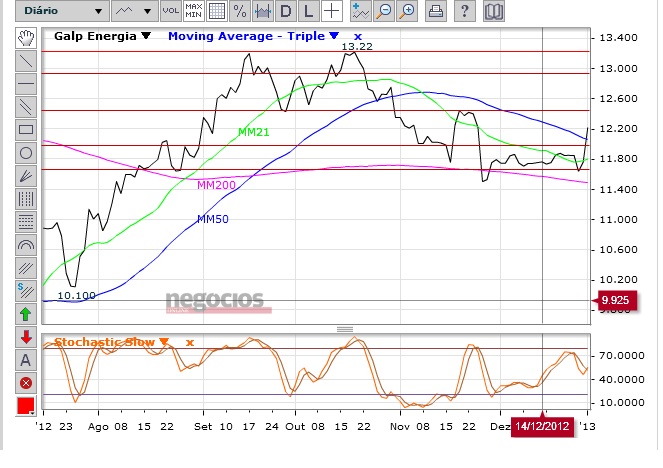Click the red X delete drawings icon
This screenshot has height=468, width=663.
tap(26, 383)
